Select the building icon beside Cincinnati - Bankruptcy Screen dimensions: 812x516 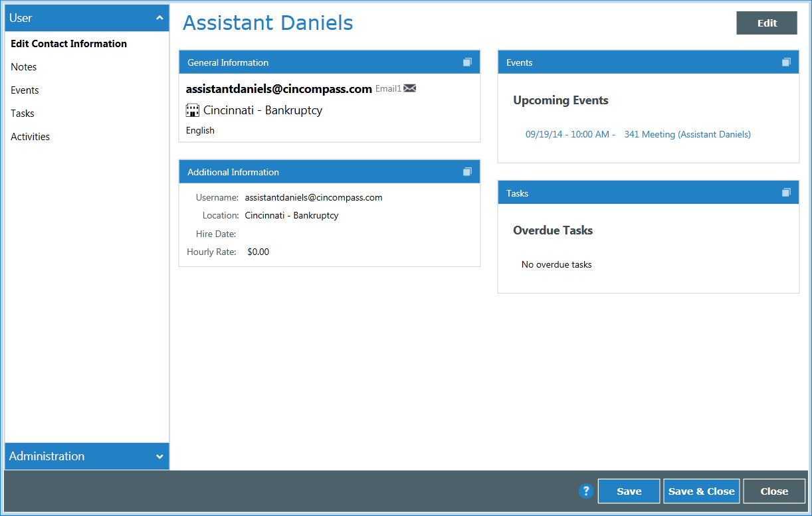click(x=191, y=110)
